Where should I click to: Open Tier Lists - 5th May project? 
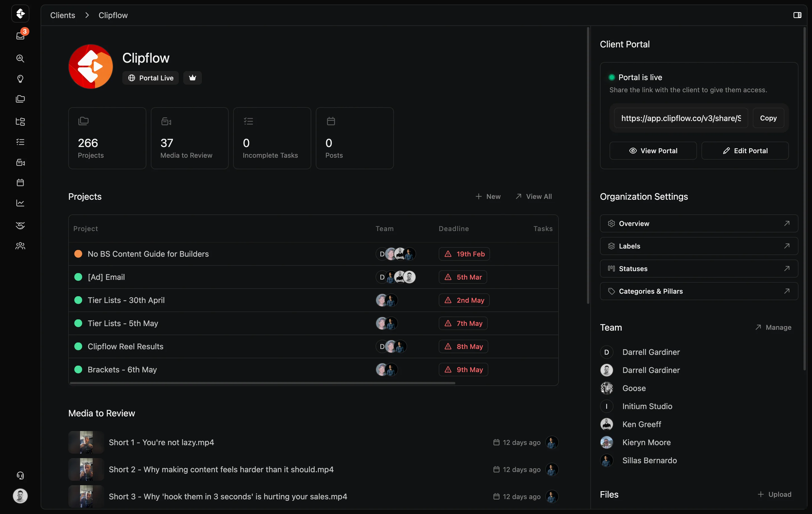click(313, 323)
